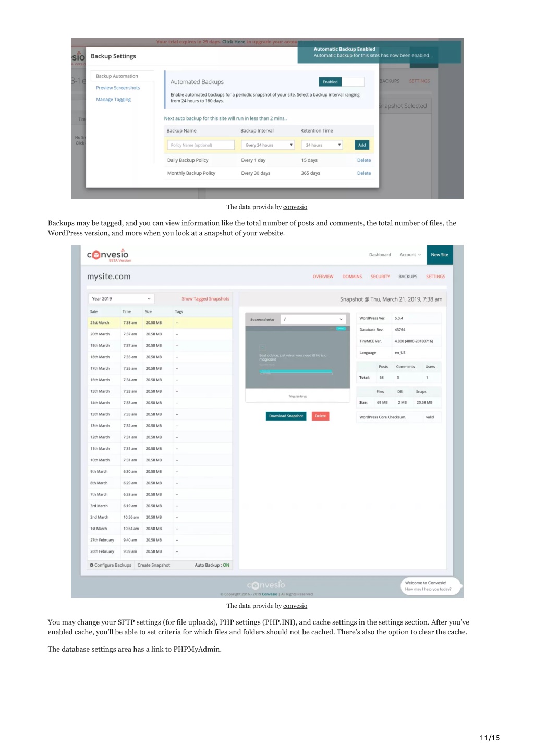Click the WordPress Core Checksum 'valid' value
The height and width of the screenshot is (756, 534).
coord(430,417)
